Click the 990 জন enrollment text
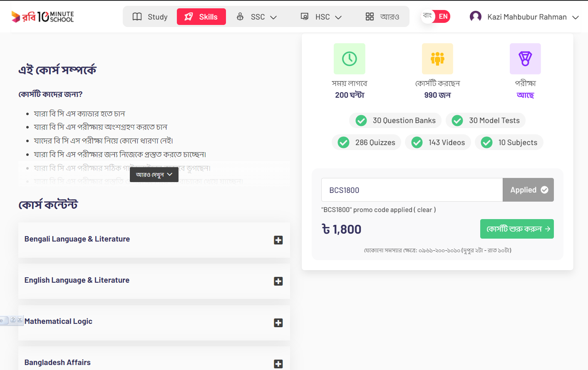The image size is (588, 370). click(437, 95)
